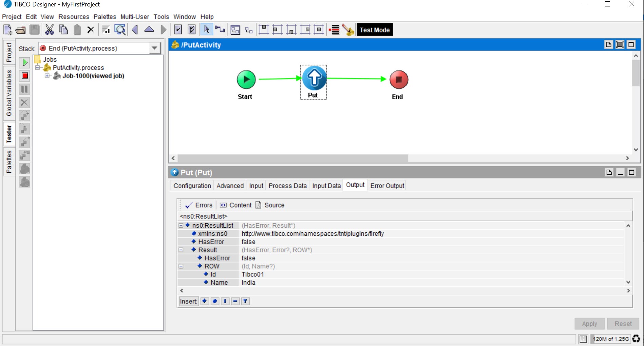Expand the Job-1000 tree node
Screen dimensions: 644x346
pyautogui.click(x=47, y=76)
